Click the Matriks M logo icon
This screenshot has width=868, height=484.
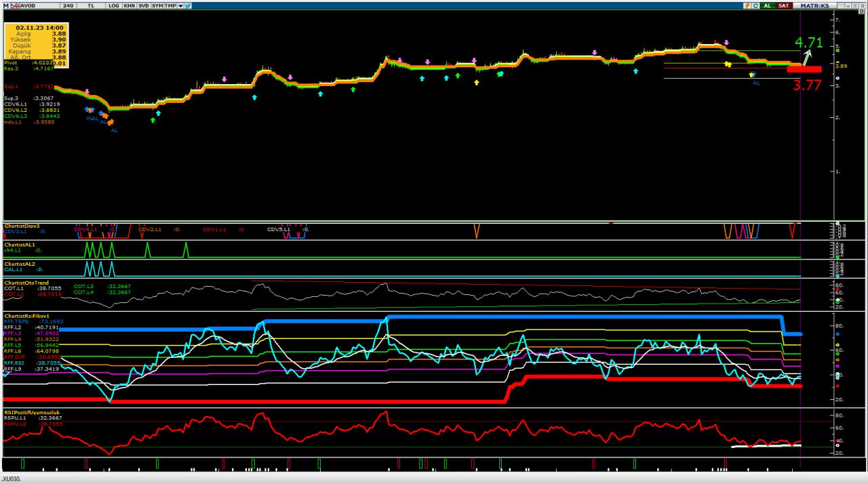5,5
